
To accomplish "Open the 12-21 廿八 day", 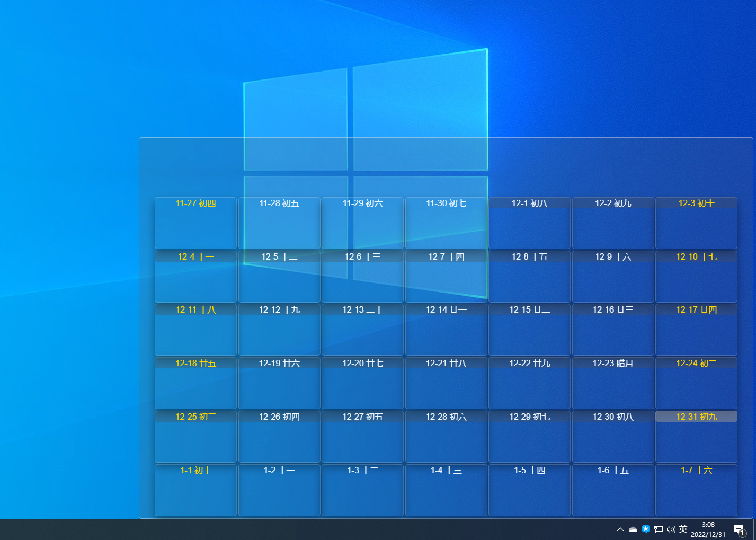I will (446, 383).
